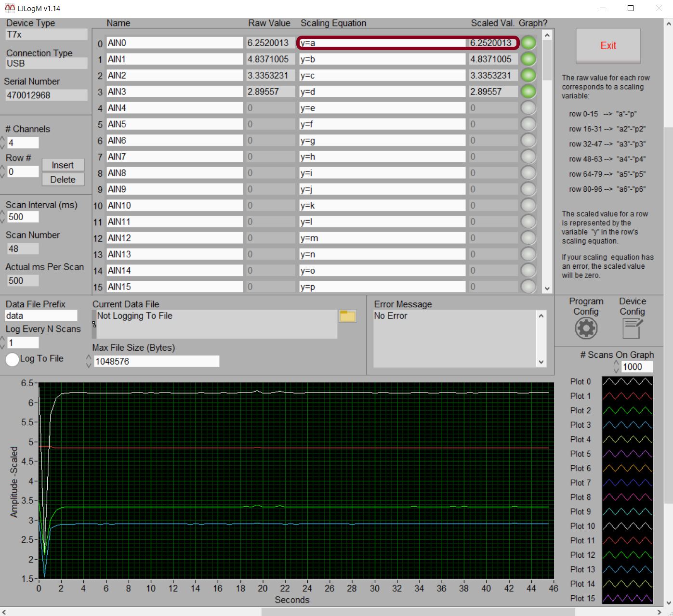The image size is (673, 616).
Task: Click the Plot 2 green waveform legend
Action: tap(627, 410)
